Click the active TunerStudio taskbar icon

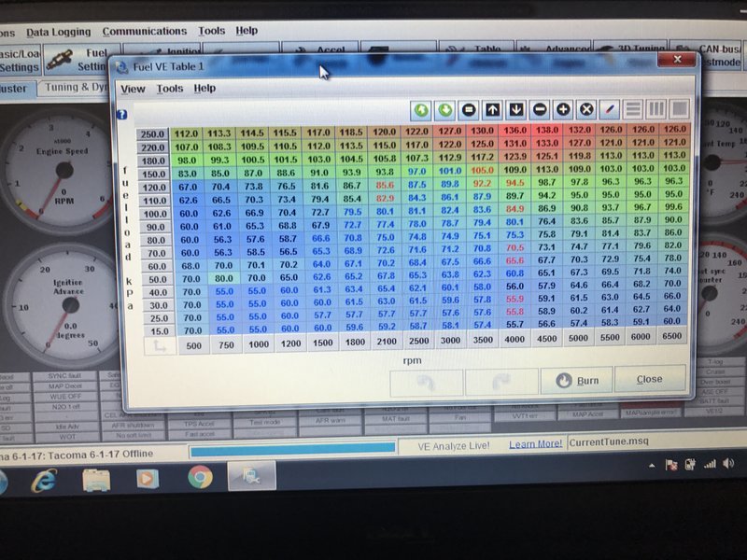251,475
